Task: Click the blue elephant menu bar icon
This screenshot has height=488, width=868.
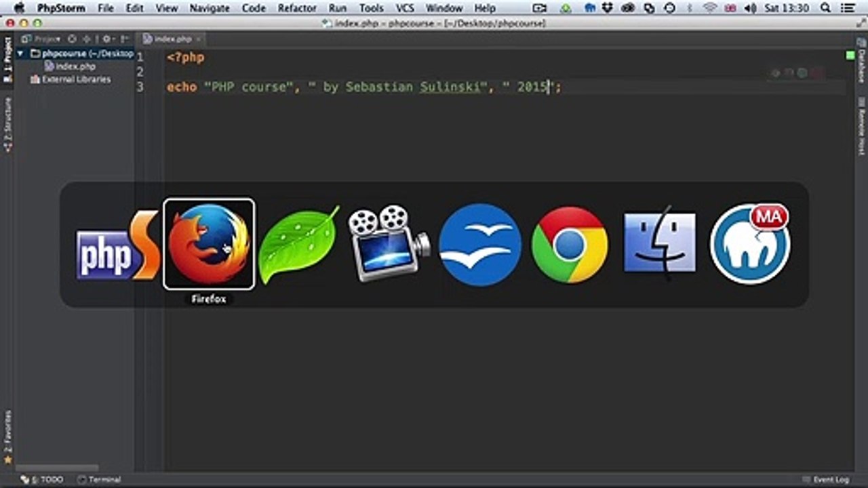Action: 589,8
